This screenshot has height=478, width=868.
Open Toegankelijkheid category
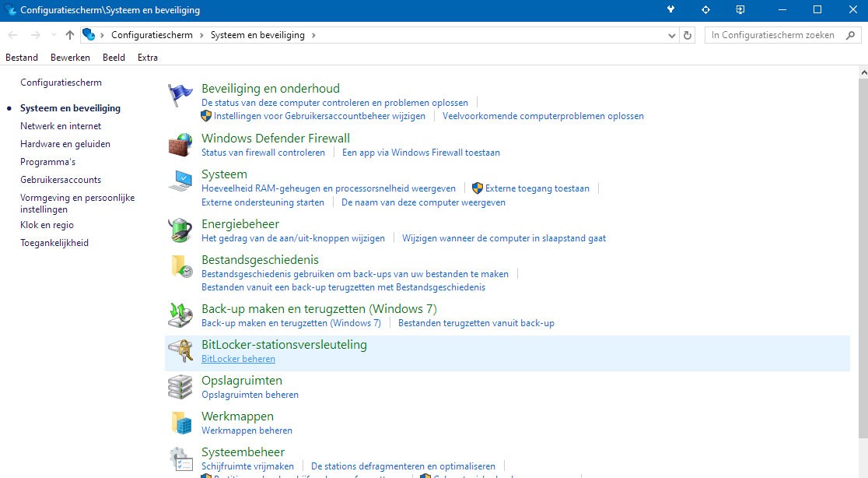[x=54, y=243]
